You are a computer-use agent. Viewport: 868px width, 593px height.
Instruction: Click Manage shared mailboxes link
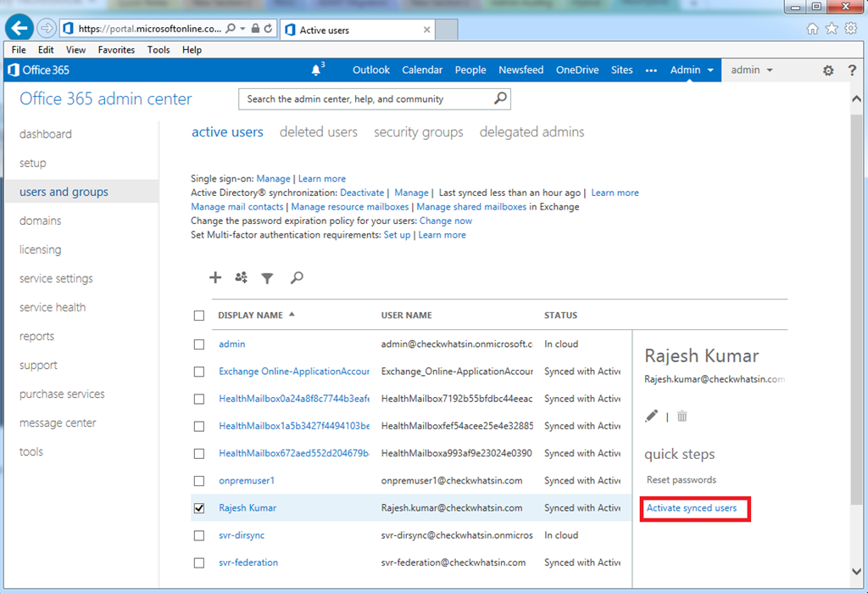tap(471, 207)
